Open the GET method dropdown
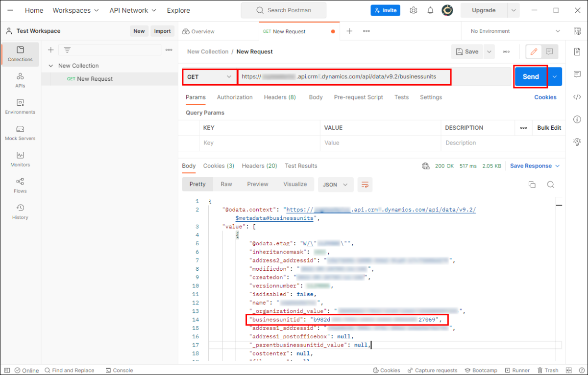Image resolution: width=588 pixels, height=375 pixels. tap(209, 77)
